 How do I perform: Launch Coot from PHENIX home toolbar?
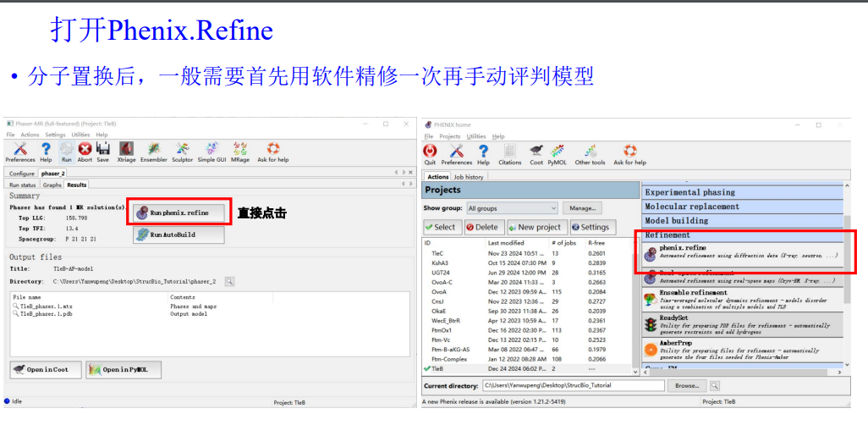(x=536, y=155)
